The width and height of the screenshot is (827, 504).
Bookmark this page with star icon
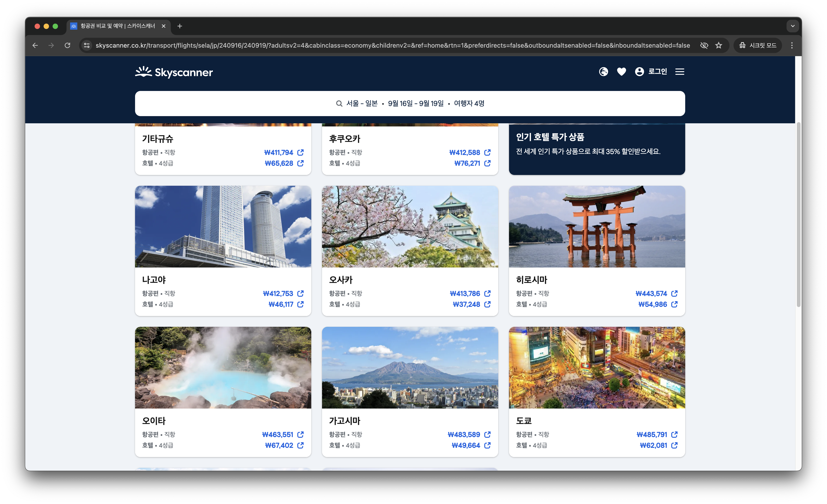718,45
